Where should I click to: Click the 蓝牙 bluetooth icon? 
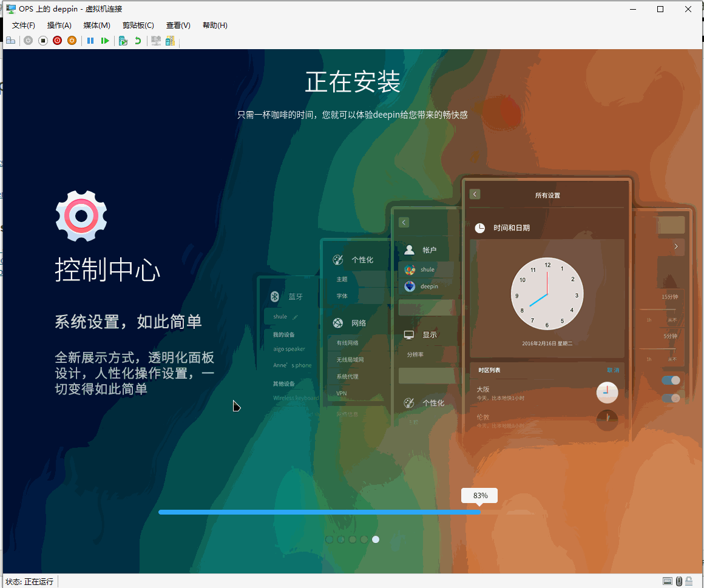(x=275, y=297)
